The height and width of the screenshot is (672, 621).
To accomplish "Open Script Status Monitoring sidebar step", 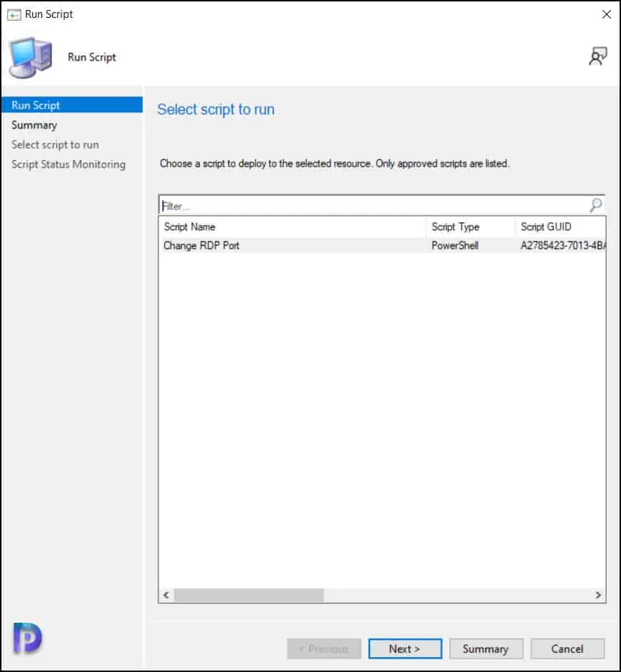I will [69, 164].
